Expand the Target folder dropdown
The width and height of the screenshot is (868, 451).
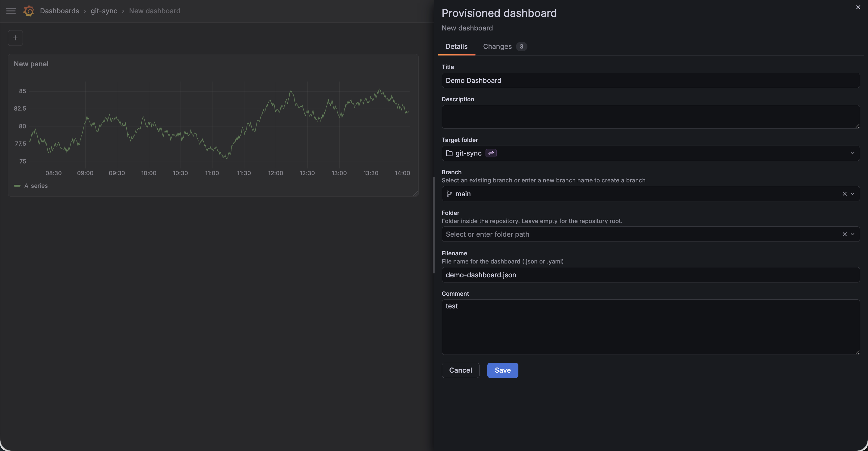(852, 153)
